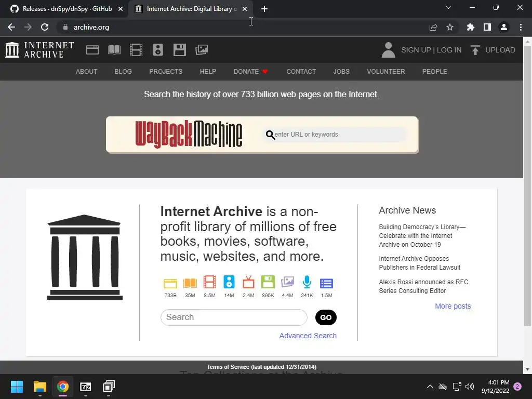Open the Images icon in header
532x399 pixels.
(202, 50)
